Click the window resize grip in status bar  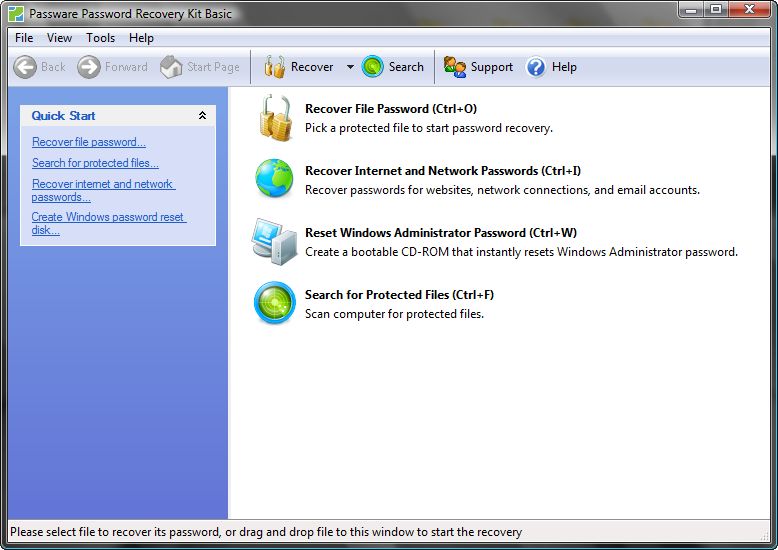(x=765, y=537)
